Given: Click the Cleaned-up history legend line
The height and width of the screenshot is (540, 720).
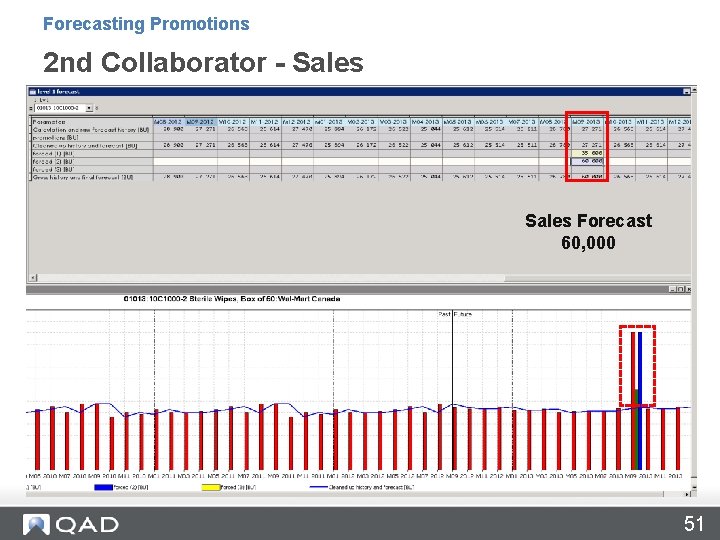Looking at the screenshot, I should [319, 487].
